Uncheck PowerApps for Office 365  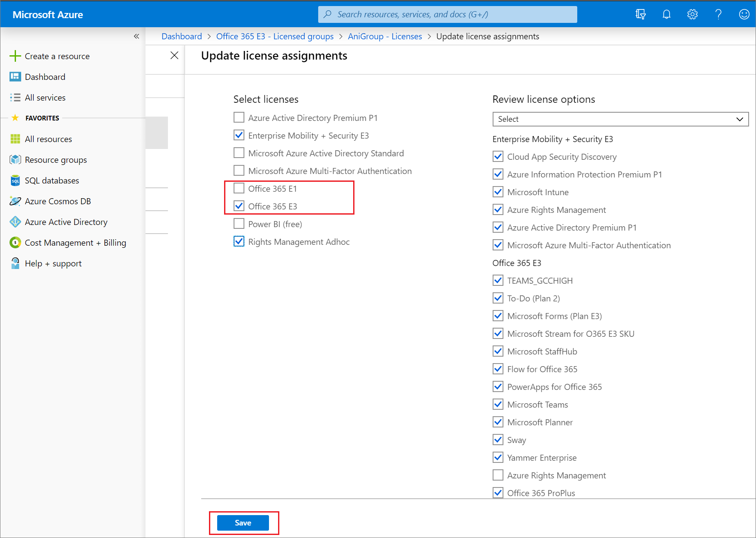tap(498, 386)
